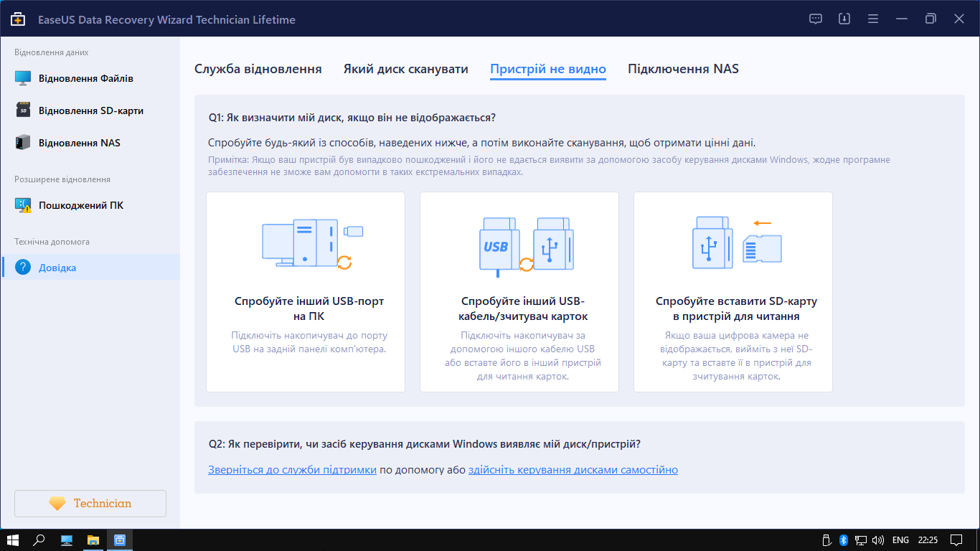This screenshot has width=980, height=551.
Task: Open the notification center icon
Action: coord(956,540)
